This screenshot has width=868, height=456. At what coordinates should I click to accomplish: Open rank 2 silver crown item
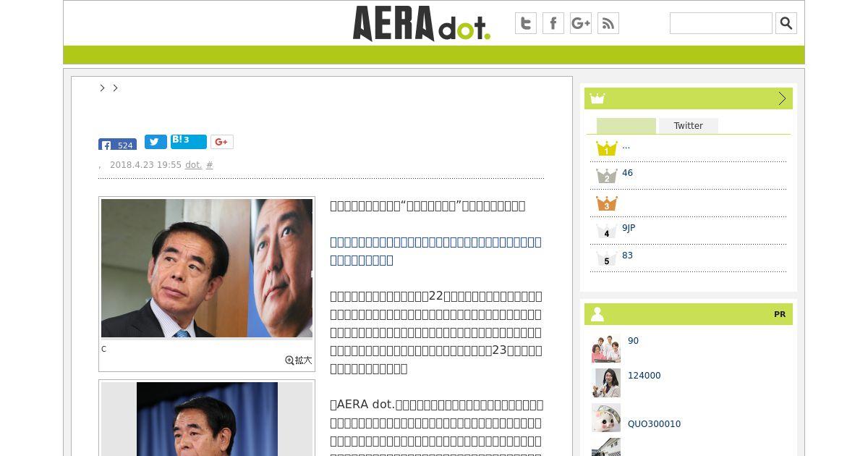coord(606,176)
